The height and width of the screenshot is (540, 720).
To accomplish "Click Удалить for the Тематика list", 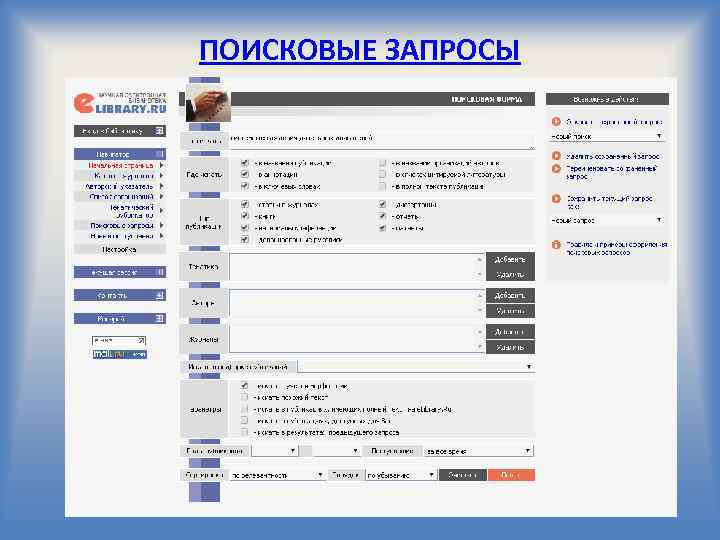I will coord(510,274).
